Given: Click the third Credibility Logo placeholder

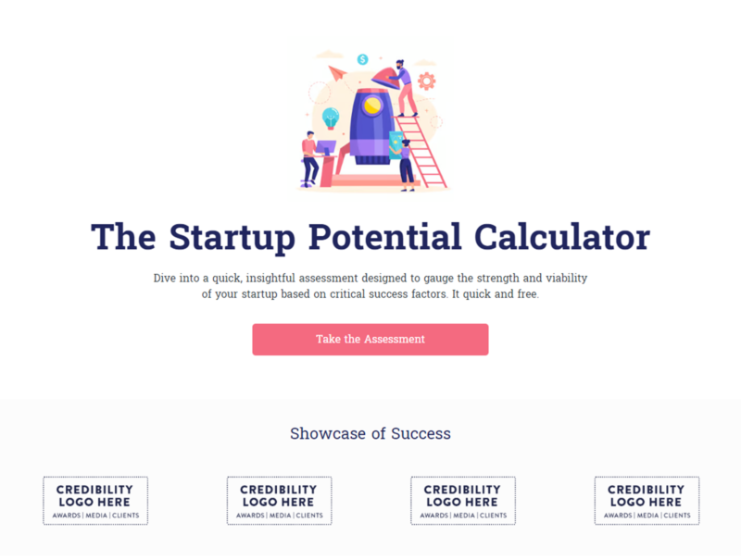Looking at the screenshot, I should pyautogui.click(x=462, y=500).
